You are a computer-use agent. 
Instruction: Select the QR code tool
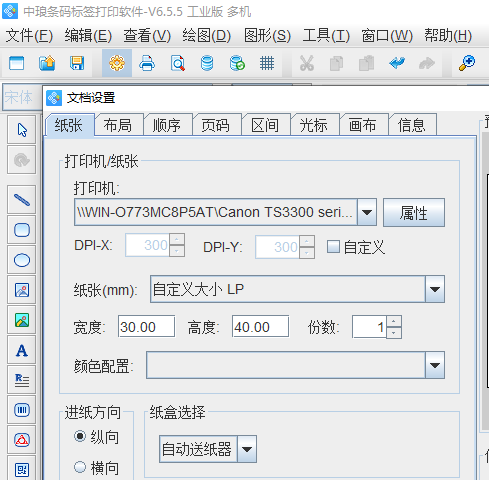(x=22, y=469)
